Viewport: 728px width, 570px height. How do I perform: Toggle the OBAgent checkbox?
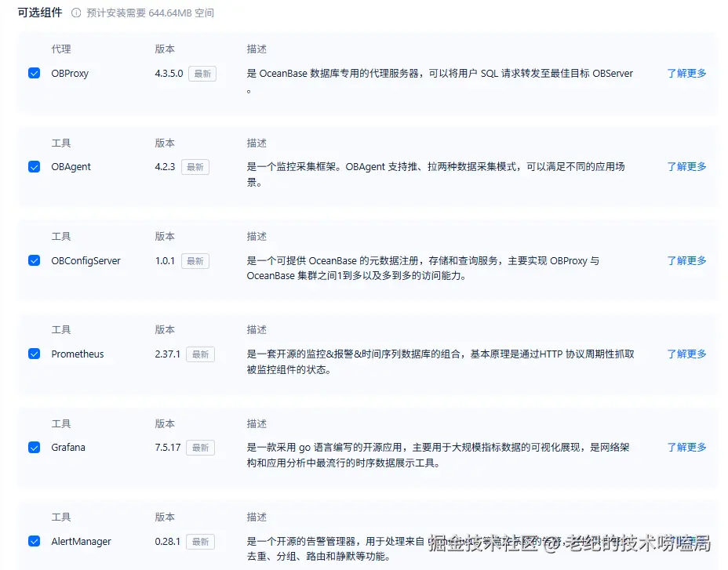[x=34, y=167]
